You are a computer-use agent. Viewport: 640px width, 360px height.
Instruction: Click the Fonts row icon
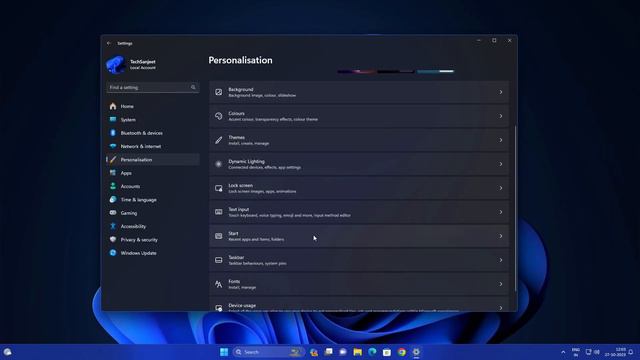[x=219, y=284]
